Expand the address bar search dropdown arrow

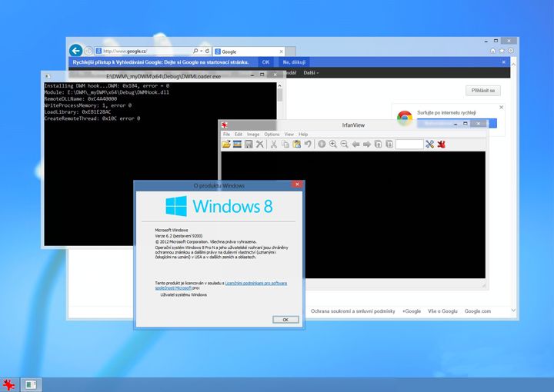(202, 51)
